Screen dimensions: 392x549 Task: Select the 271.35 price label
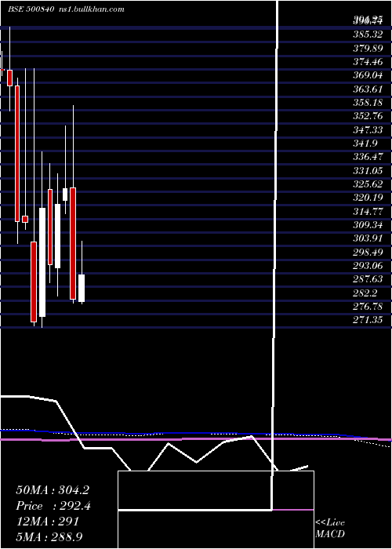point(368,320)
